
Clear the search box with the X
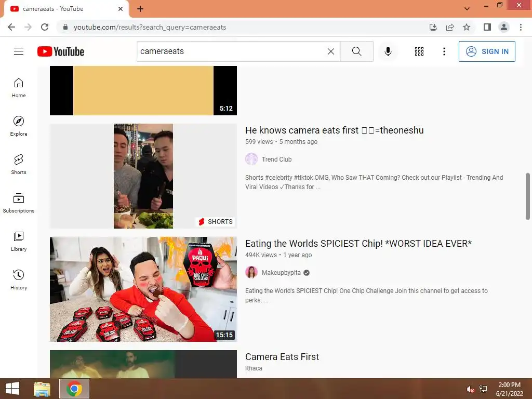pos(331,51)
